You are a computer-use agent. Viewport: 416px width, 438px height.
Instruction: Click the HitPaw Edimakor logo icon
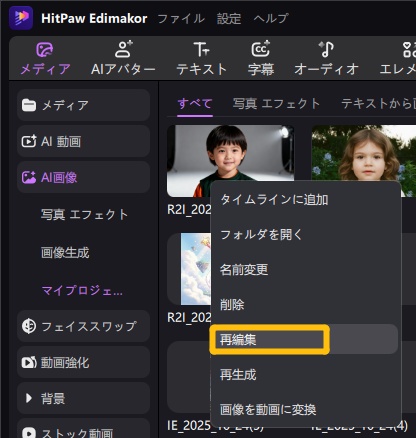coord(21,17)
